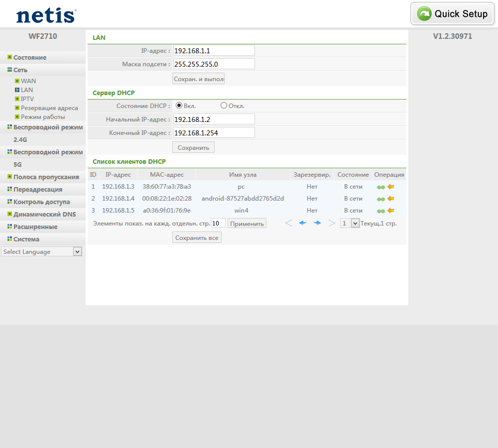Viewport: 498px width, 448px height.
Task: Enable DHCP with the Вкл. radio button
Action: [x=179, y=106]
